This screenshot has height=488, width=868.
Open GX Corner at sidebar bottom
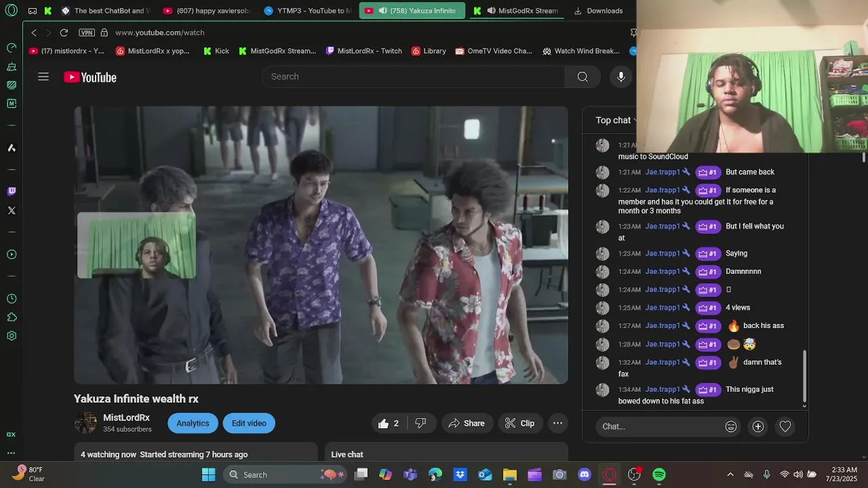click(12, 434)
